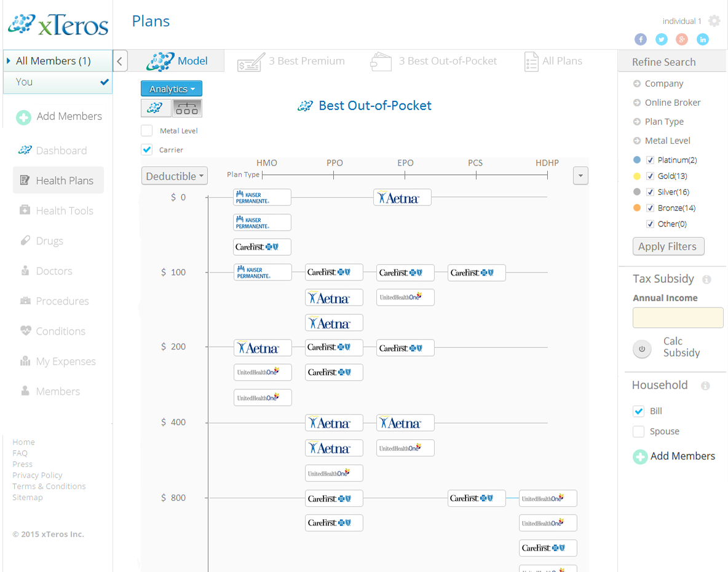Click the blue Platinum color dot
Image resolution: width=728 pixels, height=572 pixels.
(x=637, y=160)
